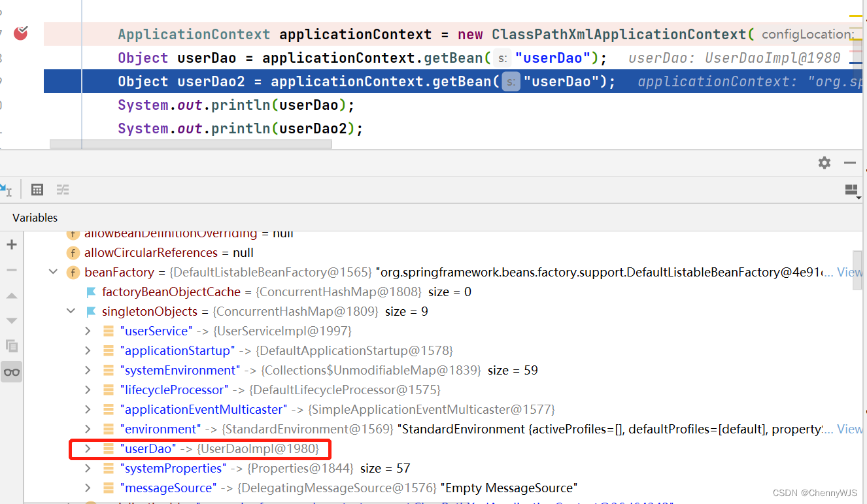
Task: Click System.out.println(userDao) code line
Action: pos(236,105)
